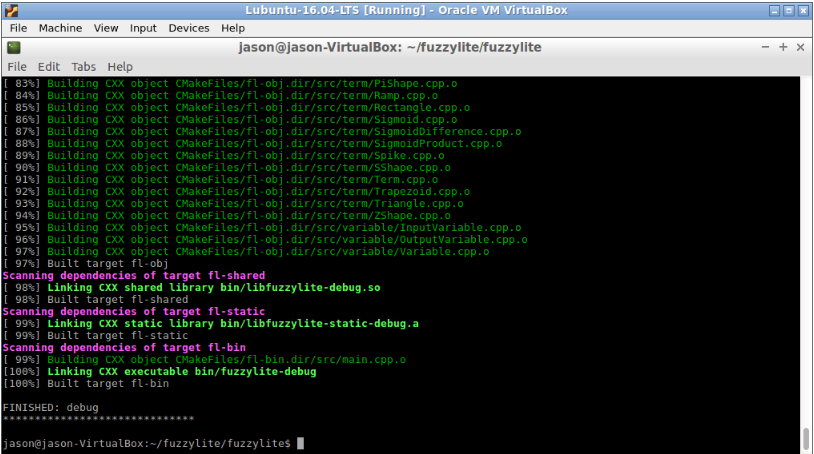The height and width of the screenshot is (454, 814).
Task: Click the 'Linking CXX static library' line
Action: (x=211, y=324)
